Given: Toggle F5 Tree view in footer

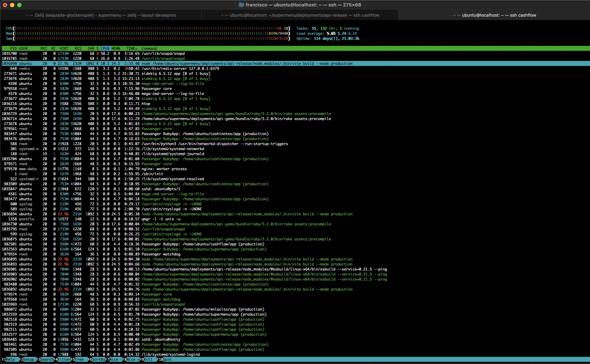Looking at the screenshot, I should [x=79, y=359].
